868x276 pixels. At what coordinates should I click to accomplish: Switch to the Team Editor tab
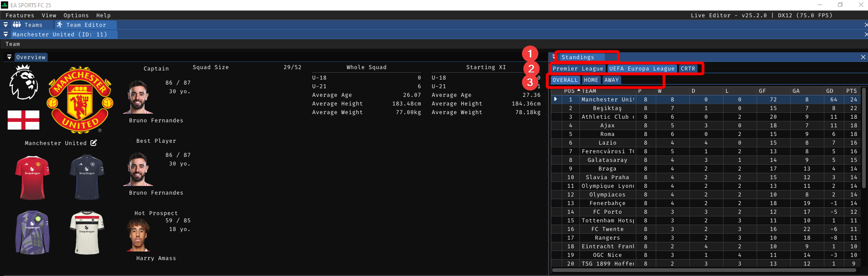(86, 25)
